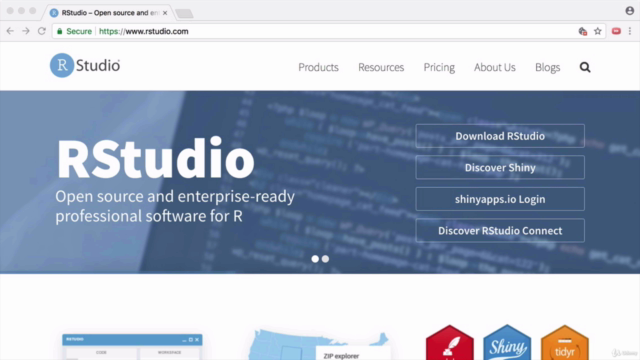This screenshot has width=640, height=360.
Task: Bookmark page with the star icon
Action: point(598,31)
